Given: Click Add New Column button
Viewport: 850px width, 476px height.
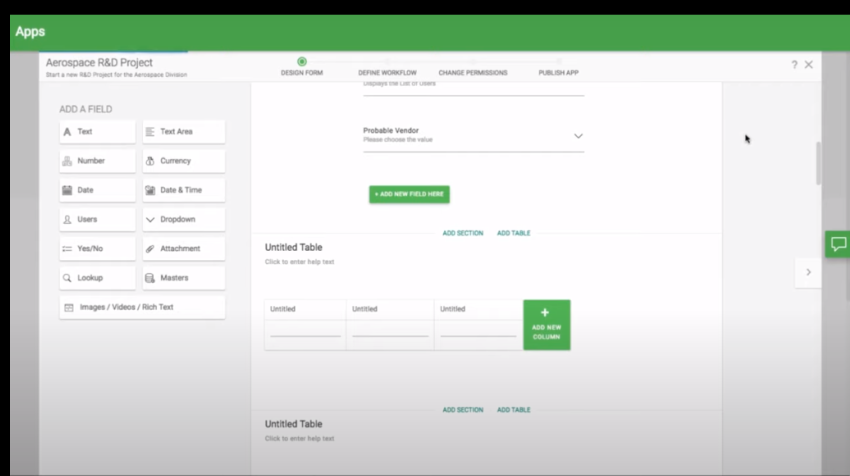Looking at the screenshot, I should [546, 325].
